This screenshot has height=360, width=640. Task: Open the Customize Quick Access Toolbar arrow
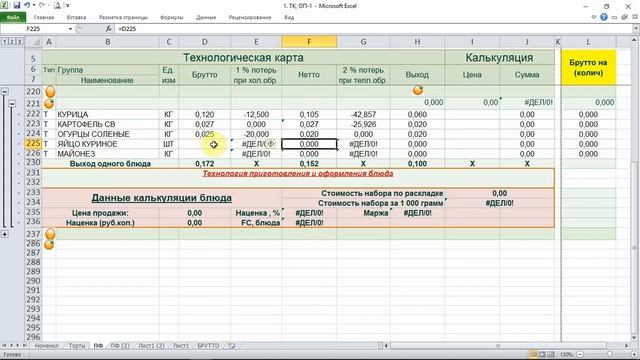[x=68, y=6]
